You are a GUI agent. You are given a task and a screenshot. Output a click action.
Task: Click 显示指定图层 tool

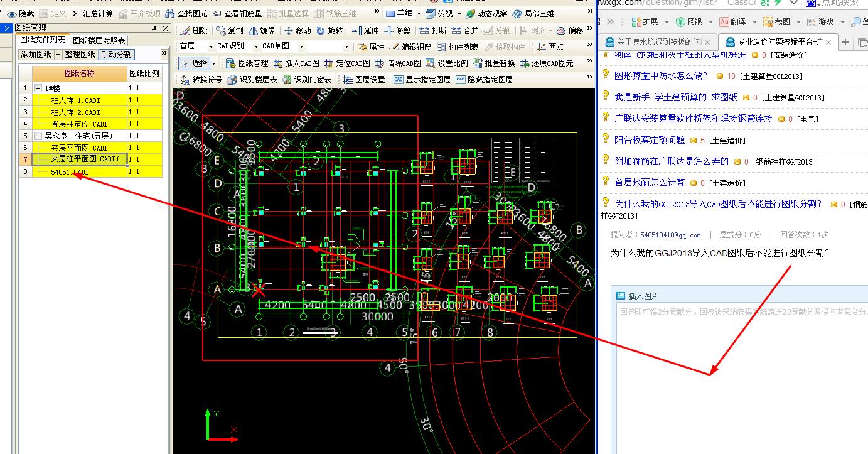point(422,79)
